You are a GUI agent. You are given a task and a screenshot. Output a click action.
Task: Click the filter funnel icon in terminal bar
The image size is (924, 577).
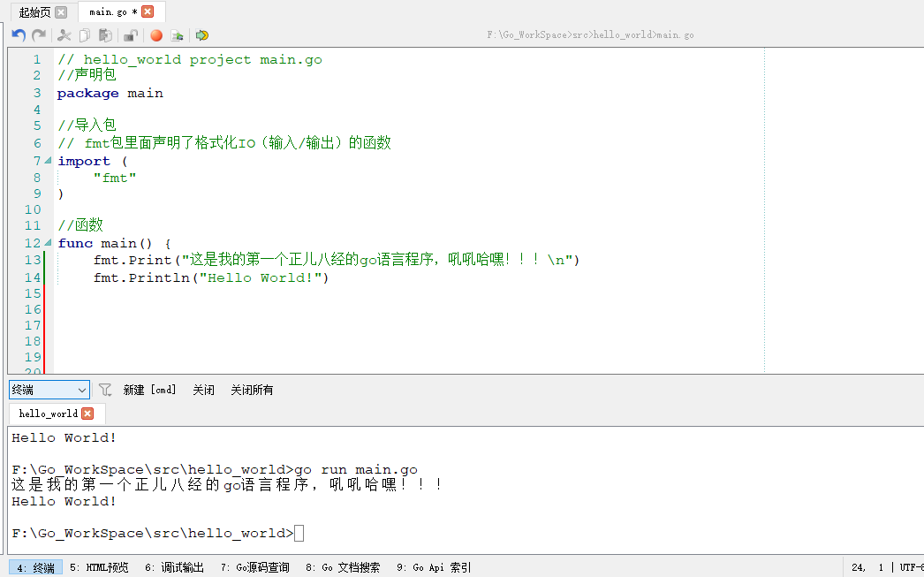click(105, 390)
